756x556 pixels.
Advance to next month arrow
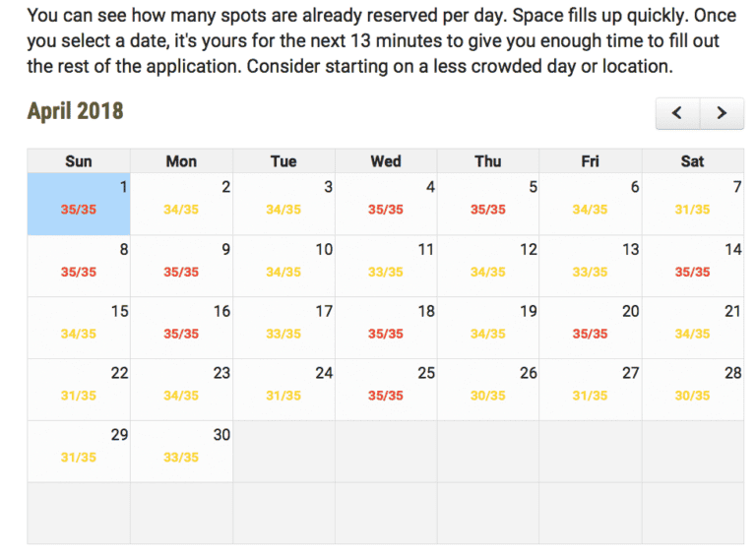[x=722, y=113]
